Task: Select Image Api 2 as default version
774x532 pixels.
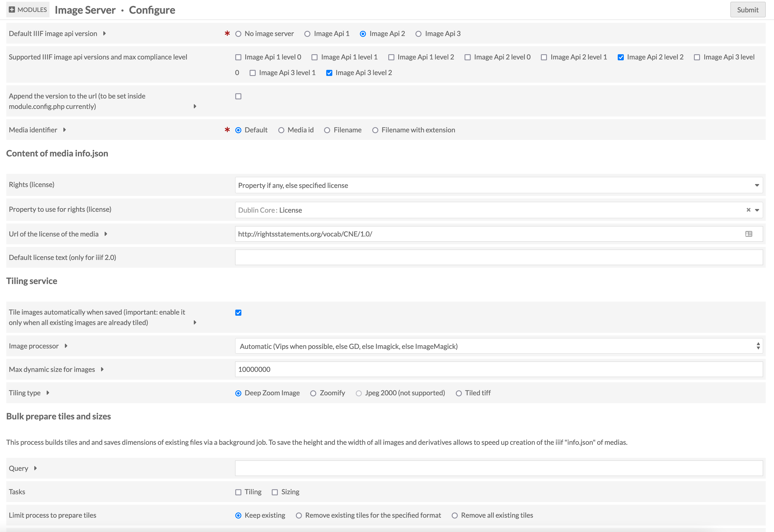Action: coord(363,34)
